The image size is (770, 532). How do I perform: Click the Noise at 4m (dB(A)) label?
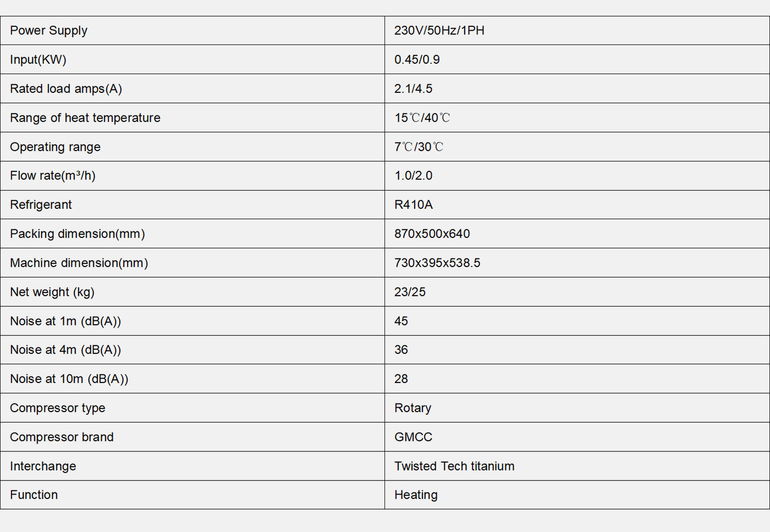pos(65,350)
